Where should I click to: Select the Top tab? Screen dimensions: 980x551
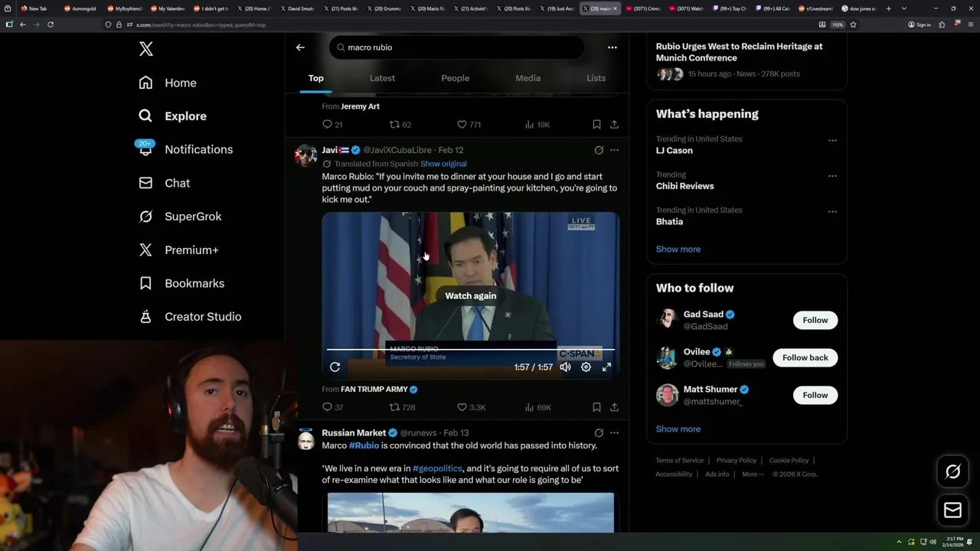pos(315,78)
